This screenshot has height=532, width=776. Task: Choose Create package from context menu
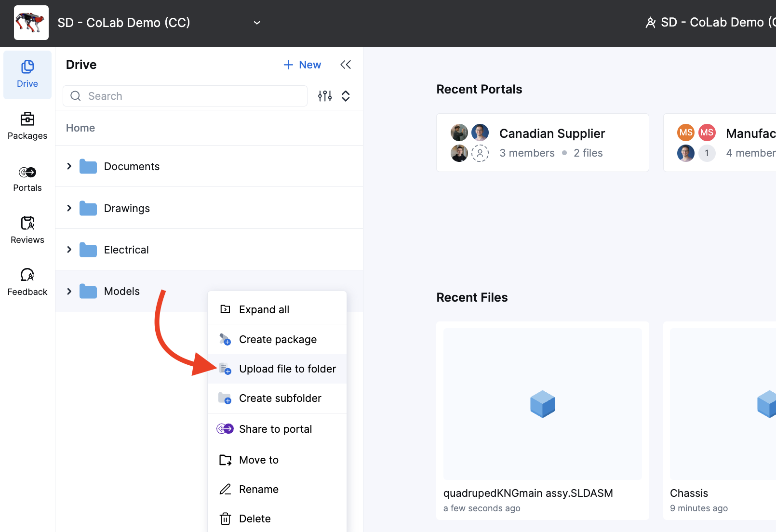point(277,339)
